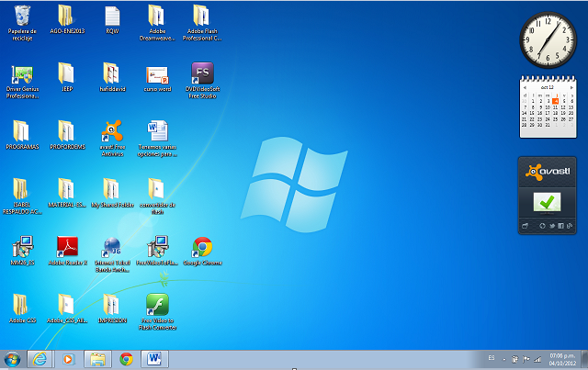
Task: Open Windows Media Player from taskbar
Action: pyautogui.click(x=67, y=359)
